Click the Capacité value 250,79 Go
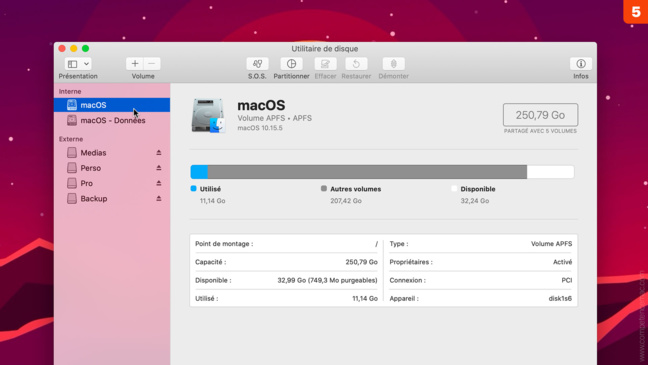 [362, 262]
